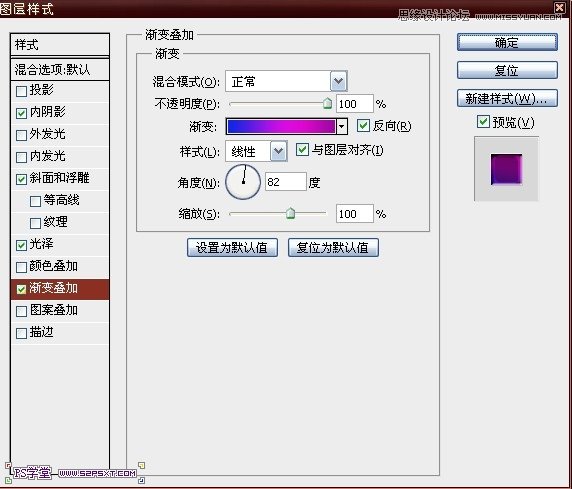Toggle the 与图层对齐 checkbox
Screen dimensions: 572x489
pos(302,149)
